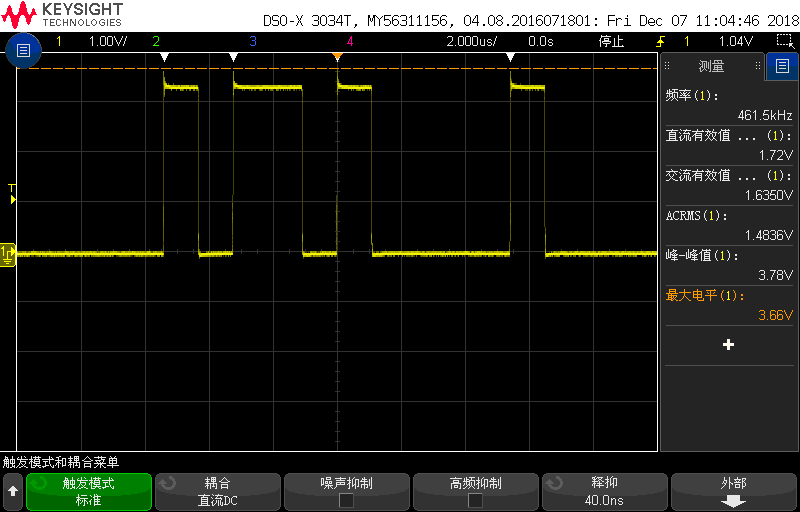Click the trigger source channel 1 indicator
Image resolution: width=800 pixels, height=512 pixels.
coord(686,42)
